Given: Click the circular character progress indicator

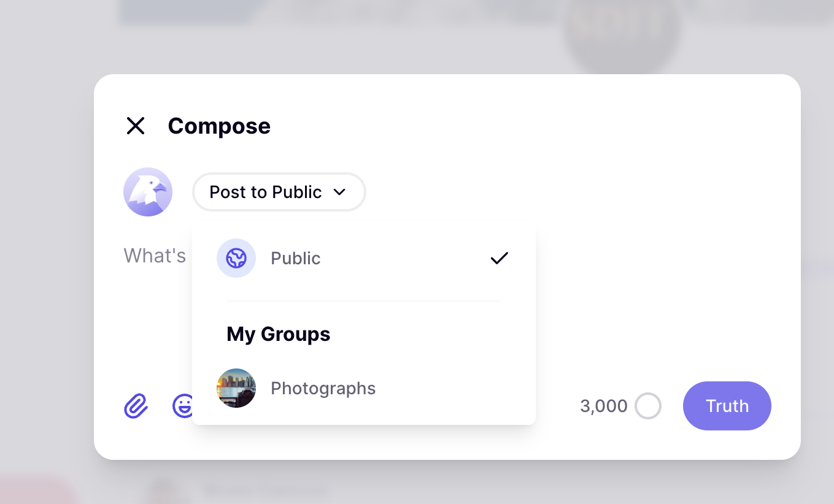Looking at the screenshot, I should click(648, 406).
